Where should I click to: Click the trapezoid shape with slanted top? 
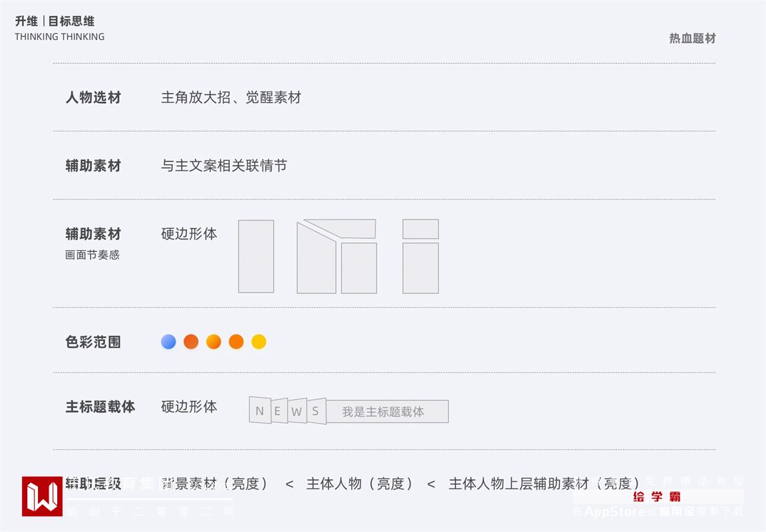(315, 261)
